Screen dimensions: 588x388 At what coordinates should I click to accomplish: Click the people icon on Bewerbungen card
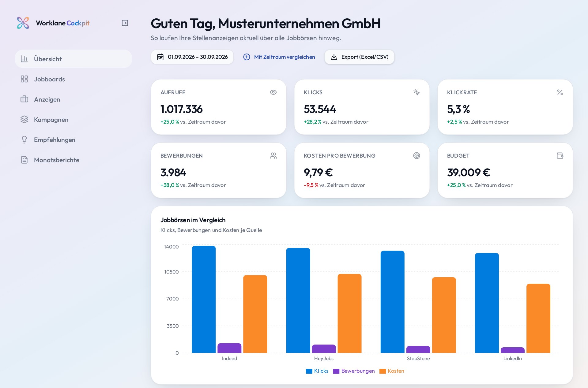pos(273,155)
